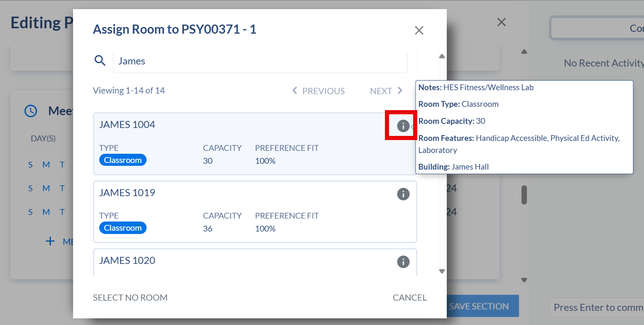This screenshot has width=644, height=325.
Task: Select the JAMES 1004 room card
Action: coord(255,143)
